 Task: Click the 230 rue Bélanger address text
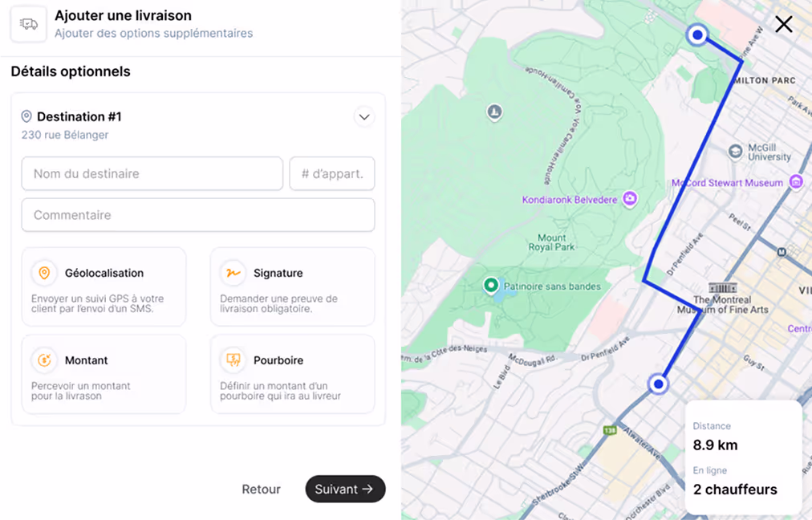click(65, 135)
